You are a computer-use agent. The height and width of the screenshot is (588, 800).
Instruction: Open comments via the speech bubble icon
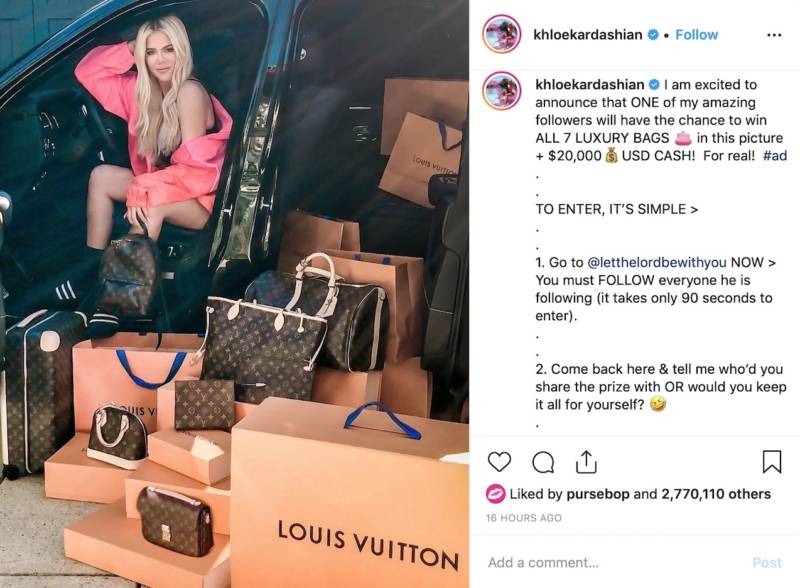coord(543,462)
